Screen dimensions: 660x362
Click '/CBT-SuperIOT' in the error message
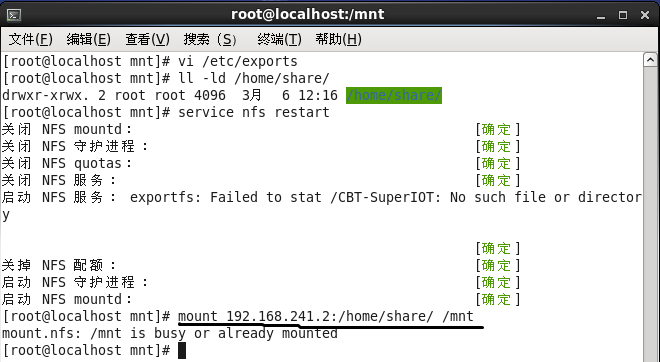383,197
